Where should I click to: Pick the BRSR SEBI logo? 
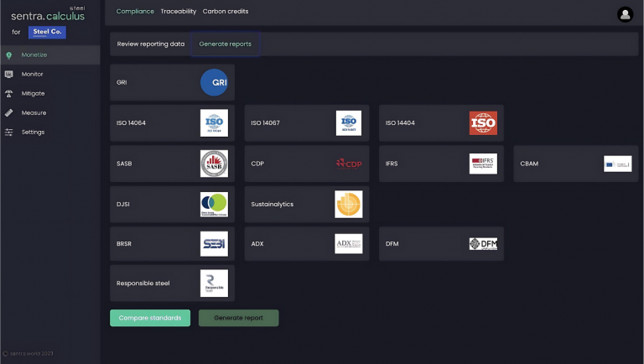[x=214, y=243]
